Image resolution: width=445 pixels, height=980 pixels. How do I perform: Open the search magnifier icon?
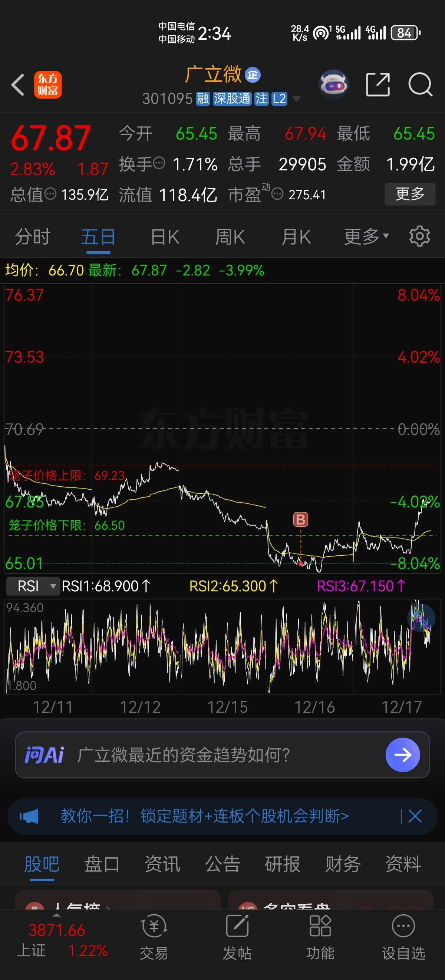point(420,85)
